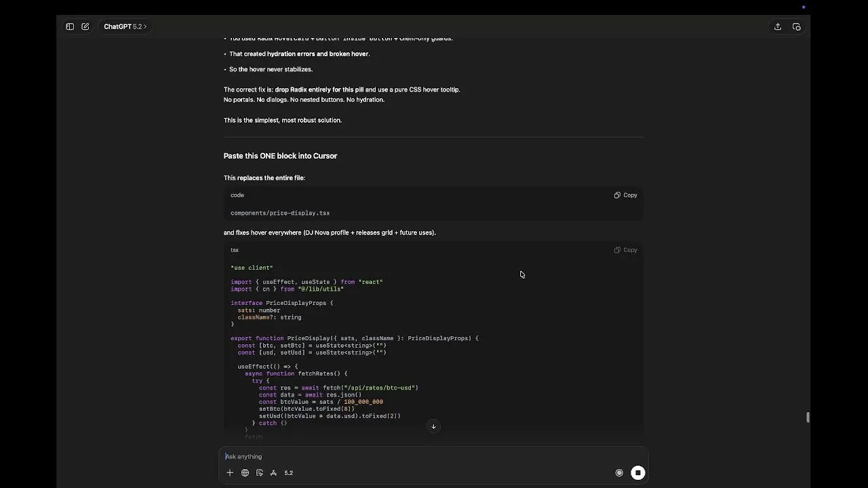Open the 5.2 model picker in composer

(289, 473)
